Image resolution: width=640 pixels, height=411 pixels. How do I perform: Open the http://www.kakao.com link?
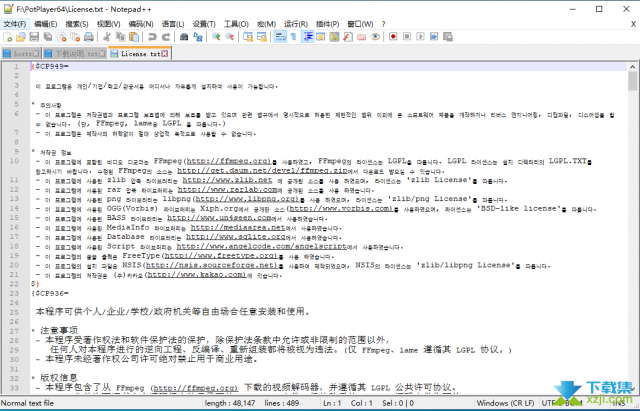(x=196, y=275)
